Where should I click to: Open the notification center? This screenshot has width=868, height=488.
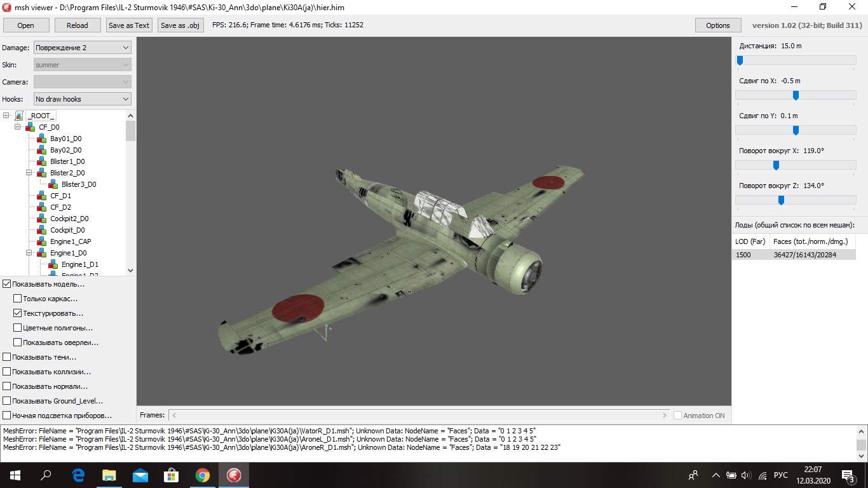click(x=848, y=475)
